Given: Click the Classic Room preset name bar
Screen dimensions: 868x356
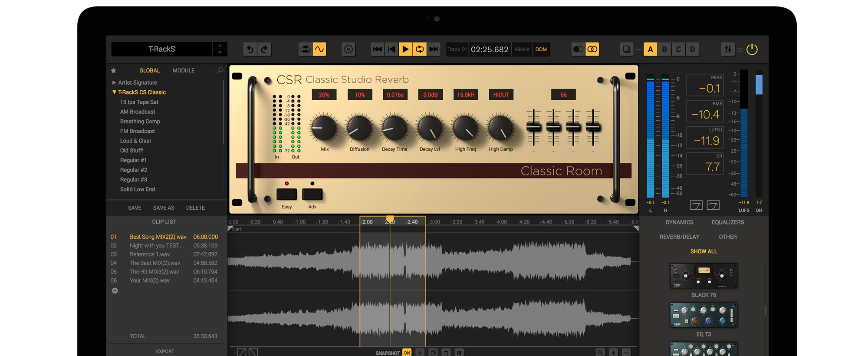Looking at the screenshot, I should (x=434, y=171).
